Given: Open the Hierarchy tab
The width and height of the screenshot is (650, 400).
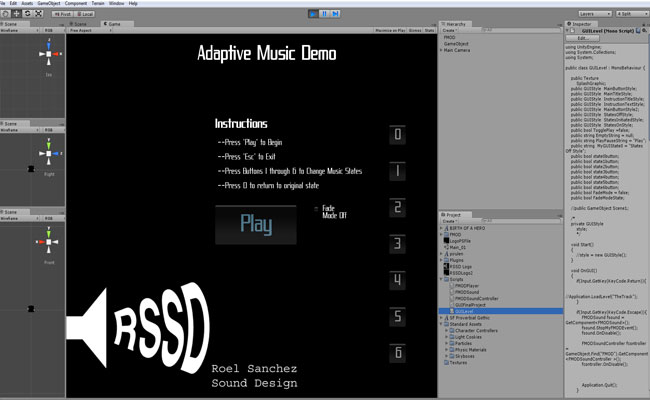Looking at the screenshot, I should click(455, 24).
